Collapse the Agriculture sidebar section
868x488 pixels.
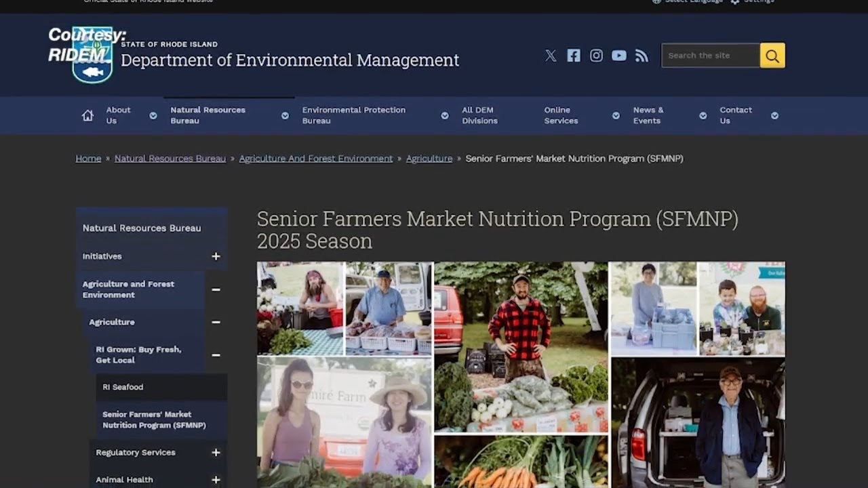(216, 322)
